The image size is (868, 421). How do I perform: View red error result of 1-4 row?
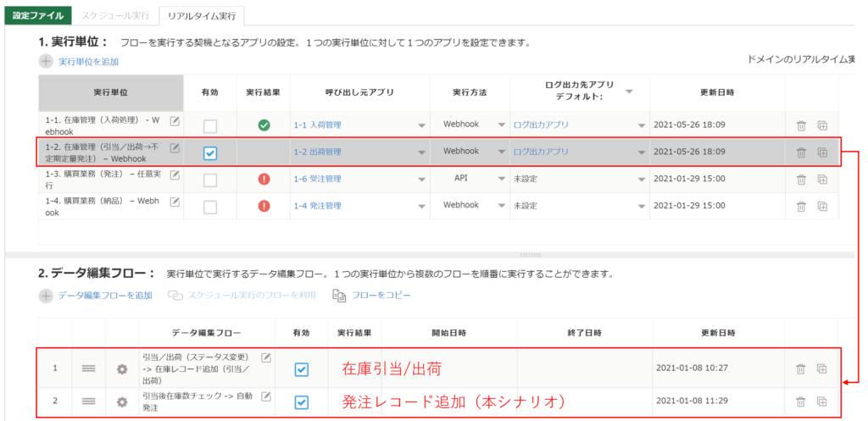coord(264,206)
